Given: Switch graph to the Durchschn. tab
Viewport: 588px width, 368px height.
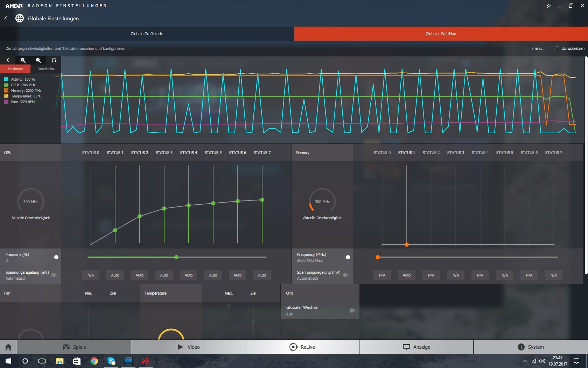Looking at the screenshot, I should [x=46, y=69].
